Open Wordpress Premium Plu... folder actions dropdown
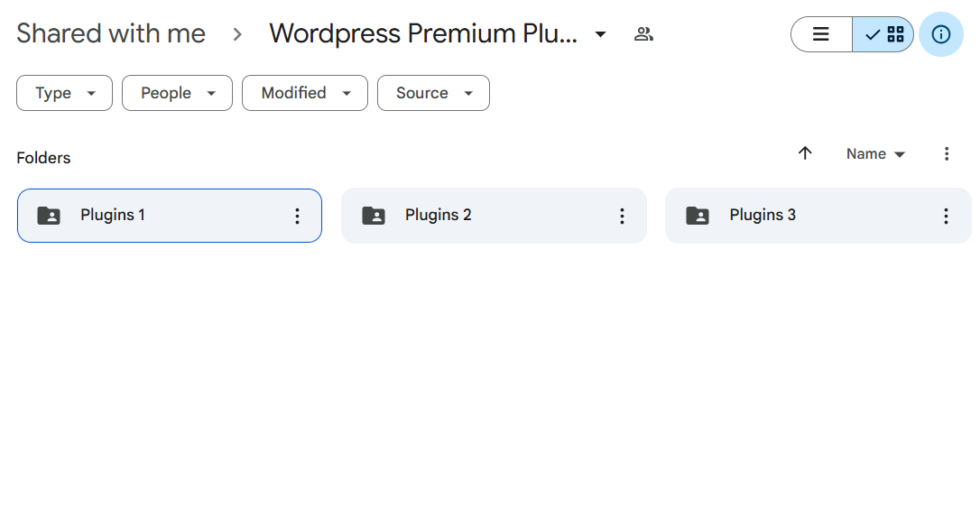Screen dimensions: 980x526 pos(601,34)
